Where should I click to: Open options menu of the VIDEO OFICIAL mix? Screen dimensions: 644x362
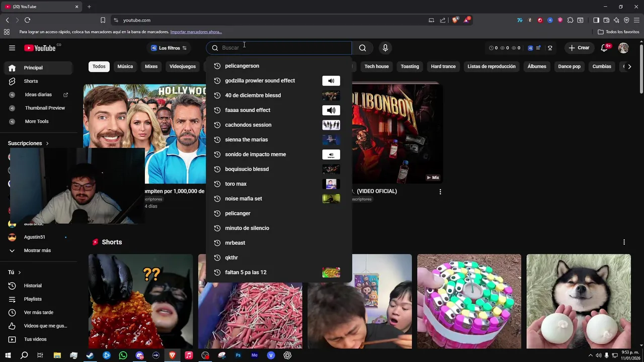pyautogui.click(x=440, y=192)
